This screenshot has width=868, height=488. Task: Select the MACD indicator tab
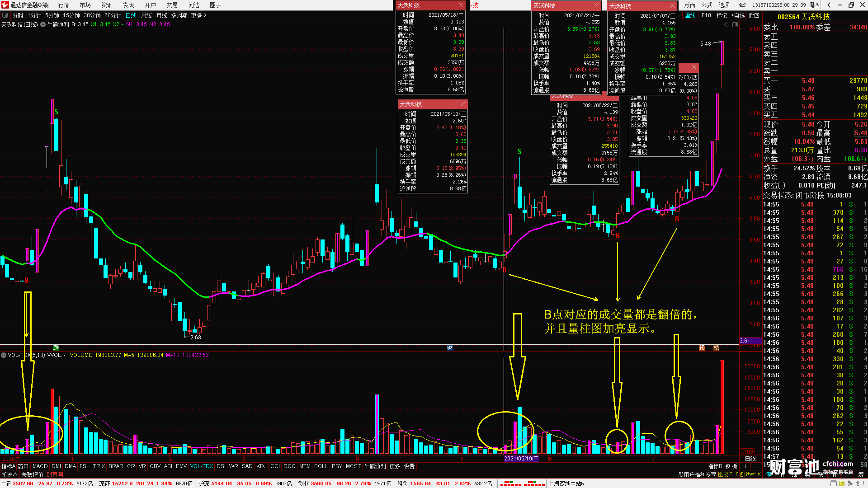[x=40, y=466]
